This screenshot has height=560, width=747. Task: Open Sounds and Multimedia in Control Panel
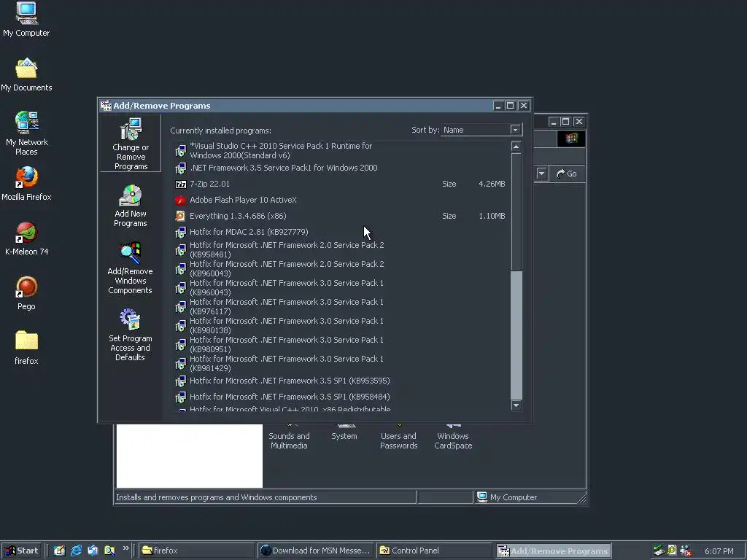(x=289, y=437)
